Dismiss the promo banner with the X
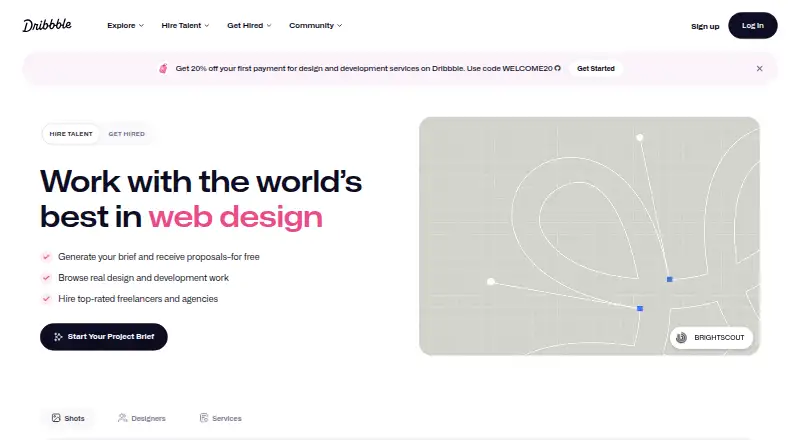 759,68
